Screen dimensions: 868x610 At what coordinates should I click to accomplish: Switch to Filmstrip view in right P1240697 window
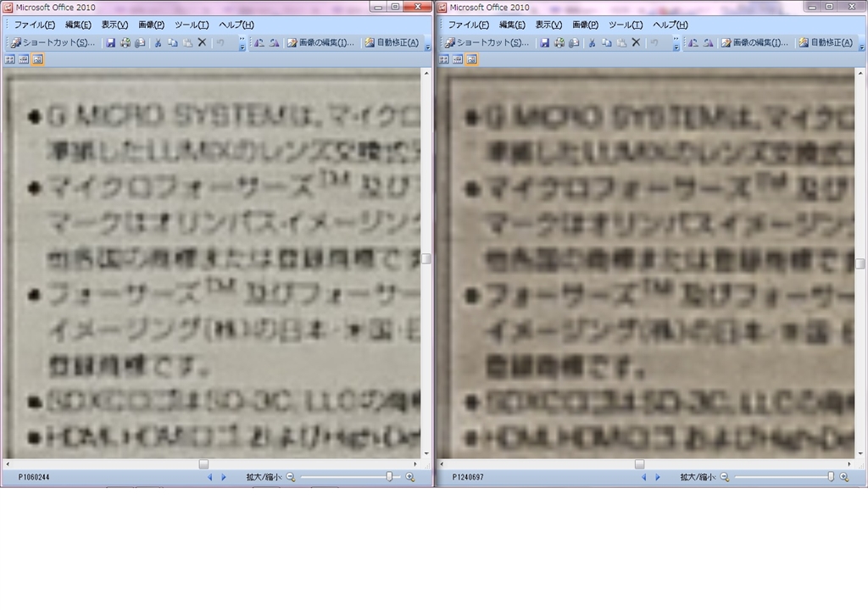(457, 59)
